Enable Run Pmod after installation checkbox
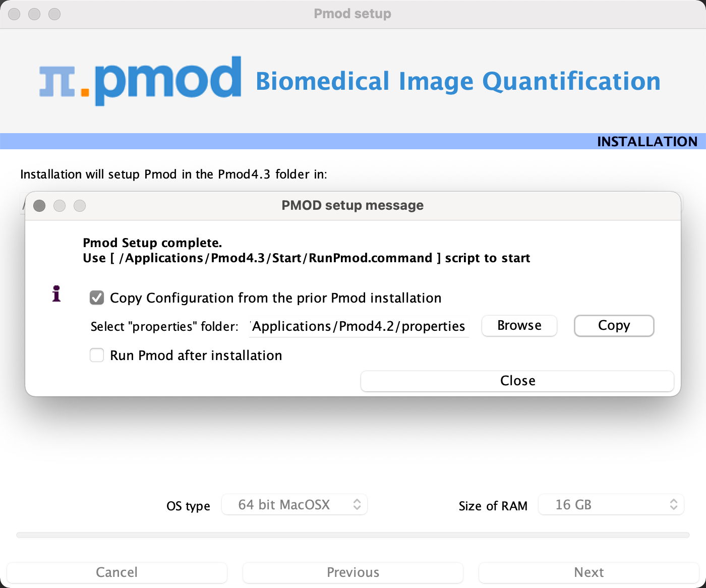This screenshot has height=588, width=706. click(97, 356)
